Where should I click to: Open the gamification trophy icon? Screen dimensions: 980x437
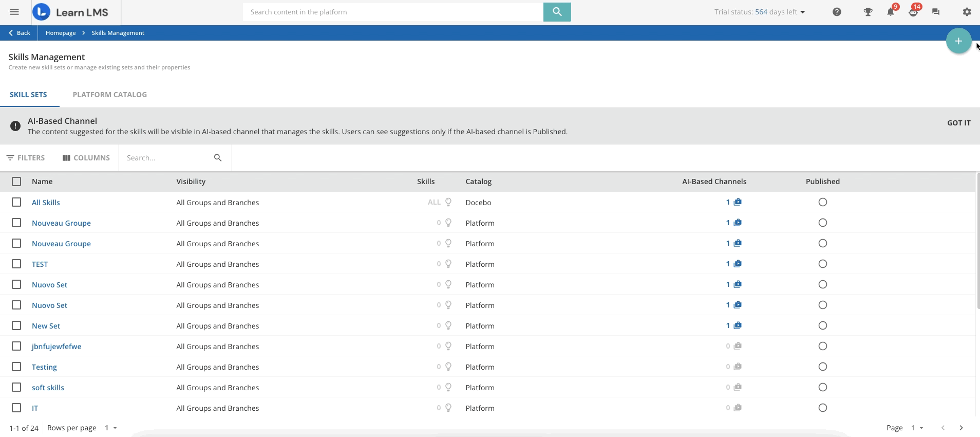click(x=868, y=12)
